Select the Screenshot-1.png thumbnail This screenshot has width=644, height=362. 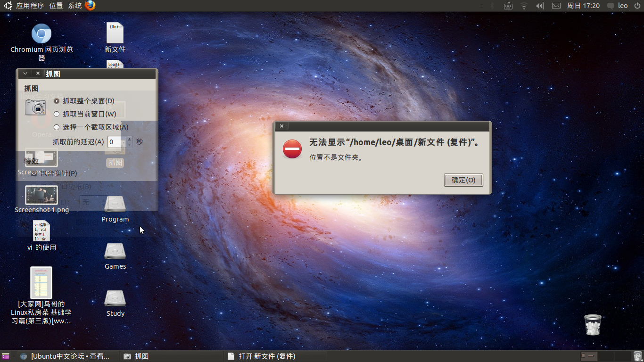coord(41,195)
